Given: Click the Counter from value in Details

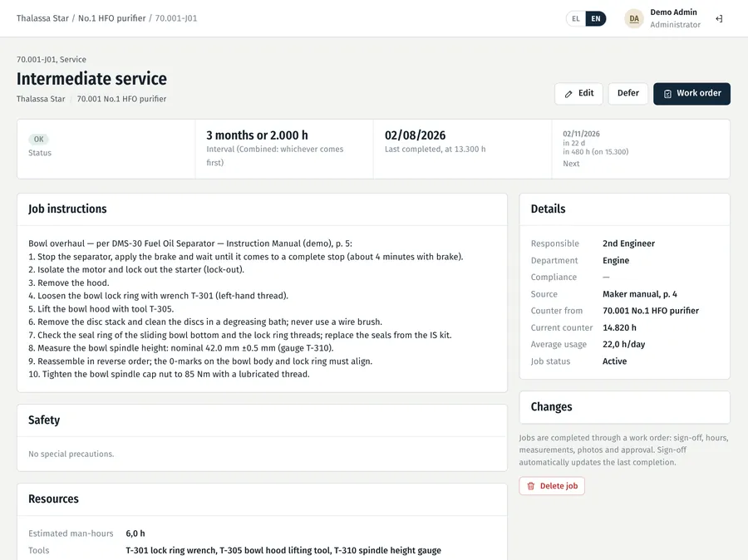Looking at the screenshot, I should point(651,311).
